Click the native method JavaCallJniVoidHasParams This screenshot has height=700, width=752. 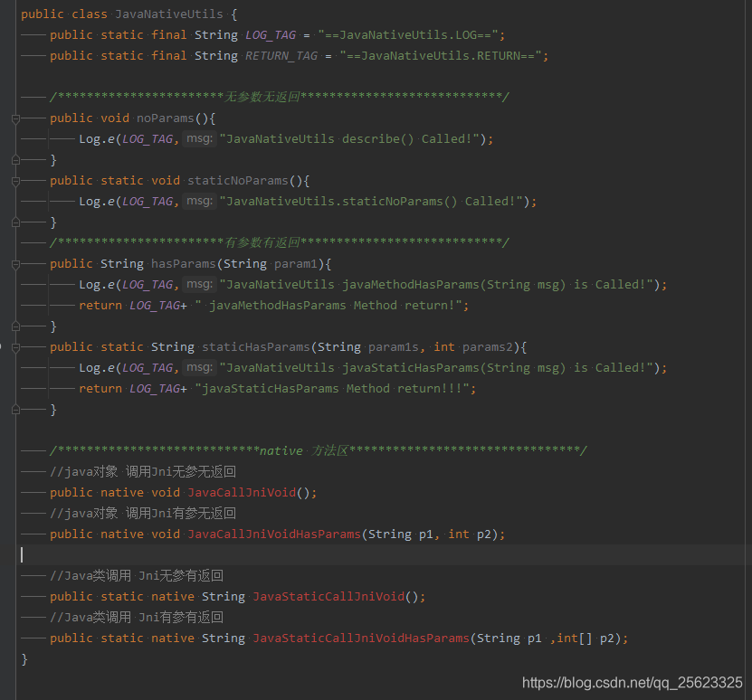click(x=274, y=534)
